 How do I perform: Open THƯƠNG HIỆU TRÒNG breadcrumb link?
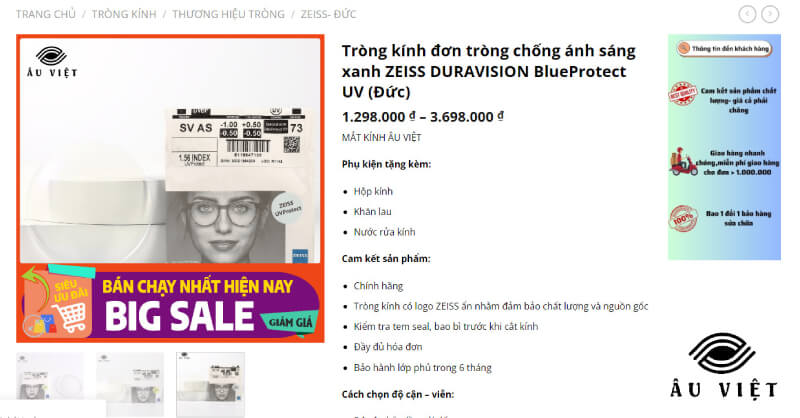click(229, 14)
